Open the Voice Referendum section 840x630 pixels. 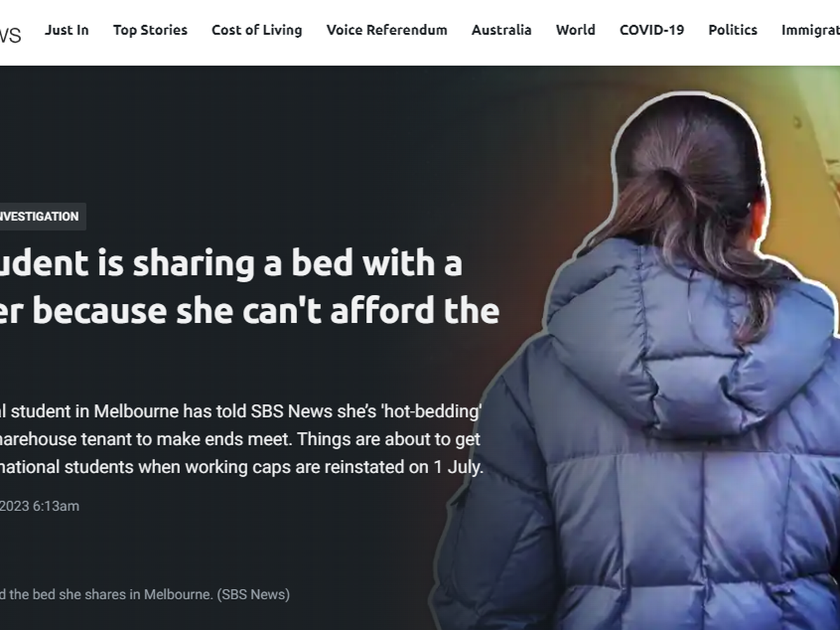click(387, 30)
